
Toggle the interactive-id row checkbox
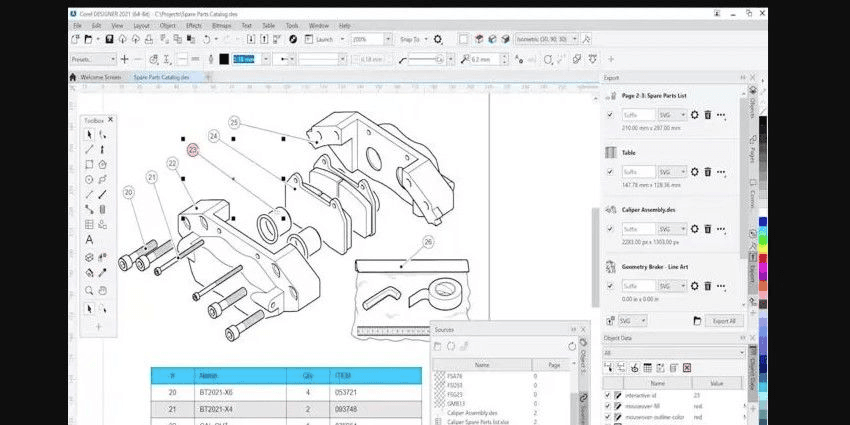point(607,395)
